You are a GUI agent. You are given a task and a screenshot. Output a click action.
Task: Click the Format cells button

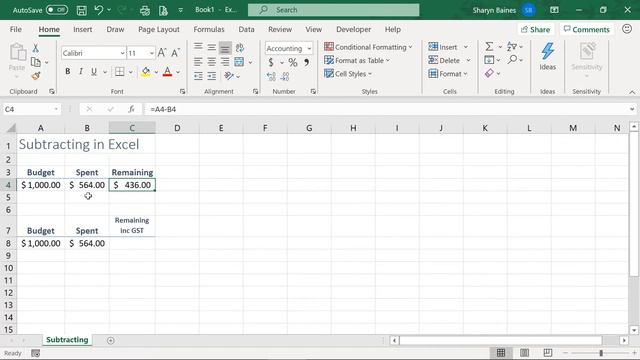445,74
